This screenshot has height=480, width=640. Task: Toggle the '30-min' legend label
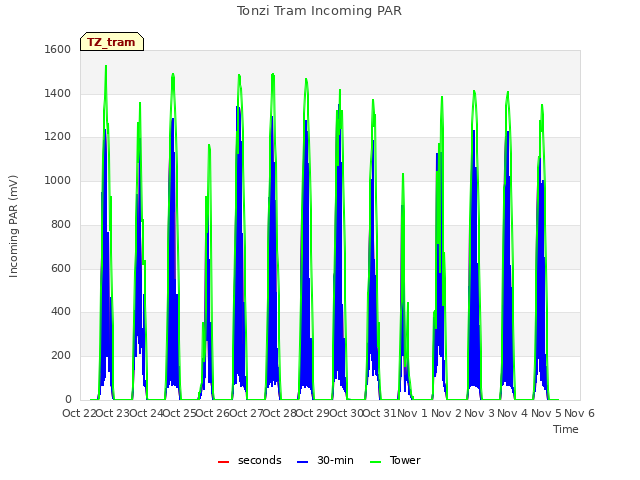click(335, 460)
